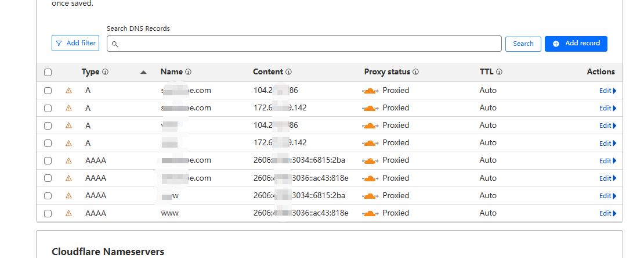Check the box for the first A record
This screenshot has width=644, height=258.
(x=48, y=91)
